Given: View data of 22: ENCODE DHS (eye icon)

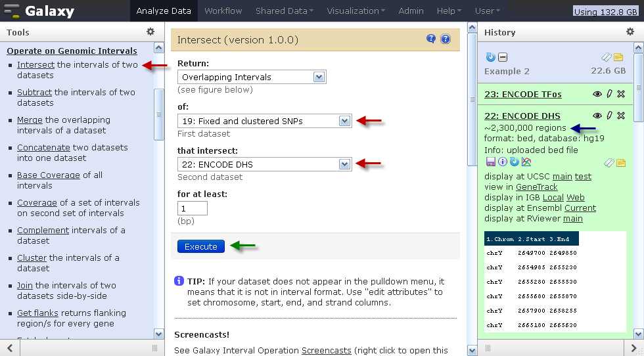Looking at the screenshot, I should (597, 116).
